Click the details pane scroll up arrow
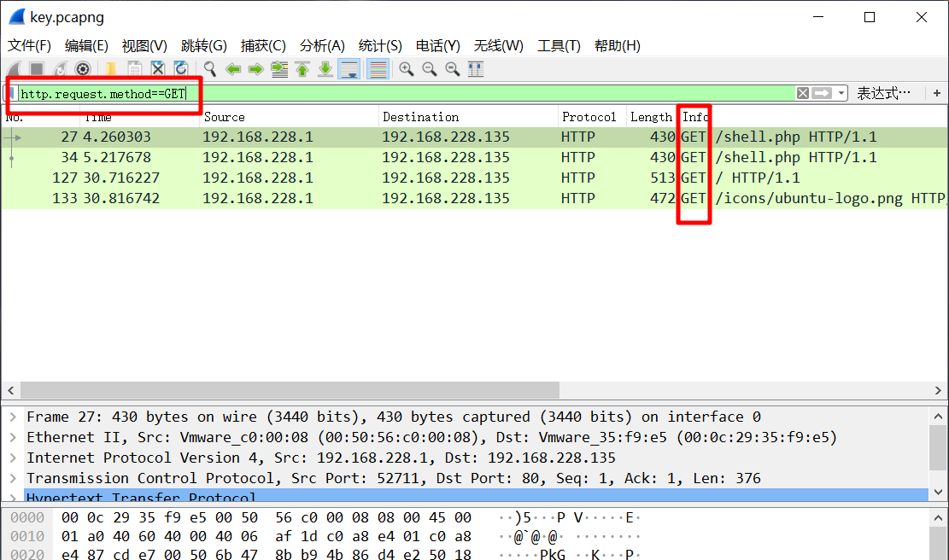 [x=938, y=417]
